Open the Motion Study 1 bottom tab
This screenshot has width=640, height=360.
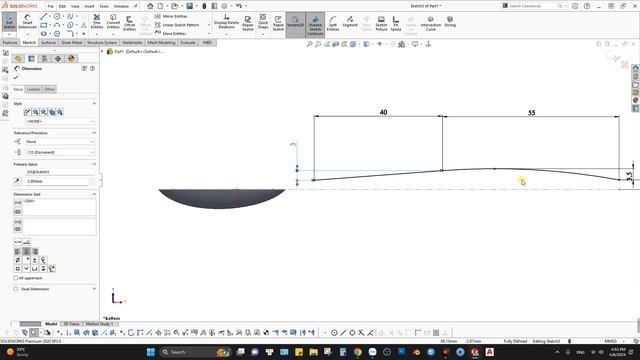point(99,324)
